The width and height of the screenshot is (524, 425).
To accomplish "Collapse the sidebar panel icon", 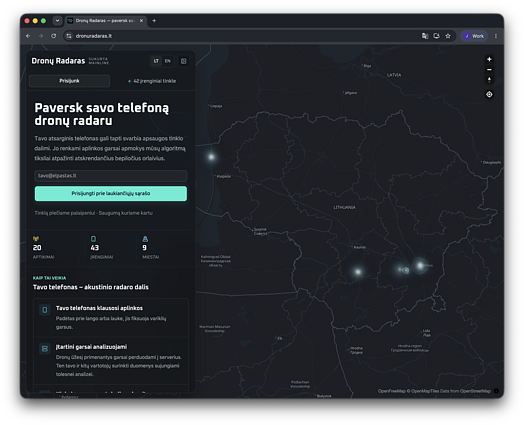I will [183, 61].
